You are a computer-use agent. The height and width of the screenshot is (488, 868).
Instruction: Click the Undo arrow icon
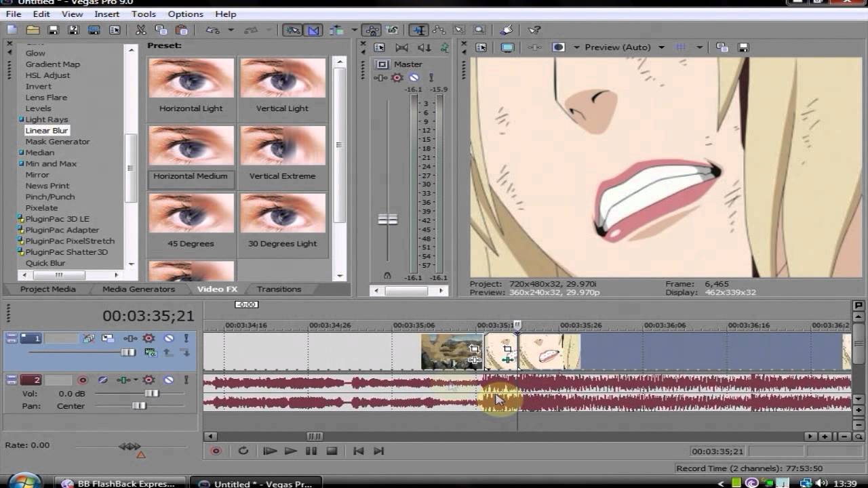point(213,30)
